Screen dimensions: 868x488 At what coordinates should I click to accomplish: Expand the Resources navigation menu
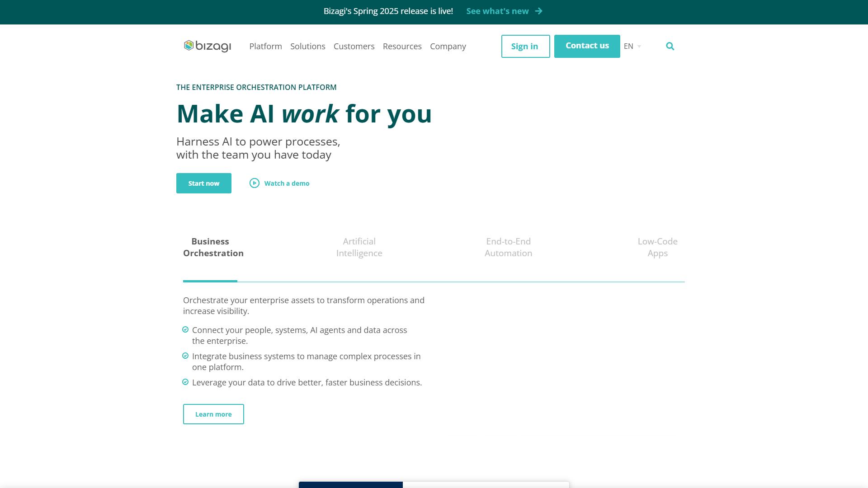[x=402, y=46]
